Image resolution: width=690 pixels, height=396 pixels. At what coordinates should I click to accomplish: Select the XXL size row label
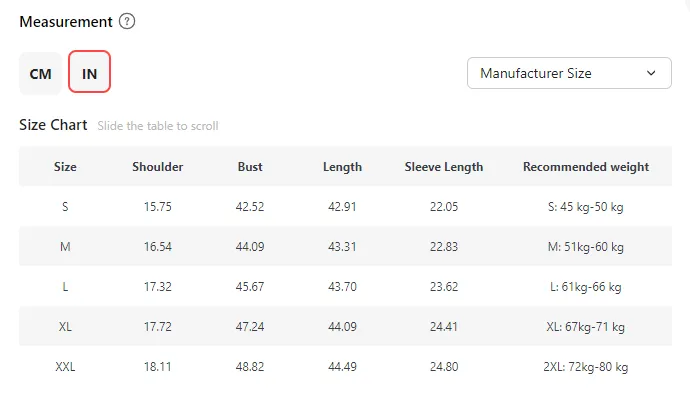pos(65,367)
